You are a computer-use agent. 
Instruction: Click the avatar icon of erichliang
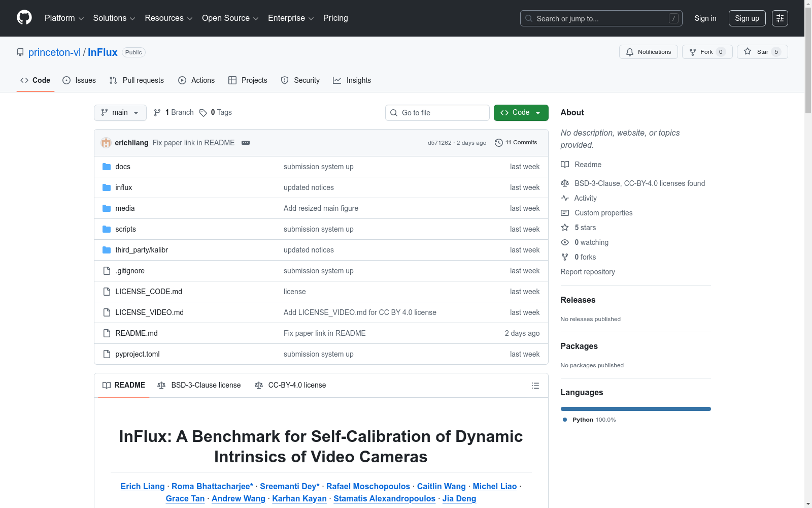[x=106, y=143]
